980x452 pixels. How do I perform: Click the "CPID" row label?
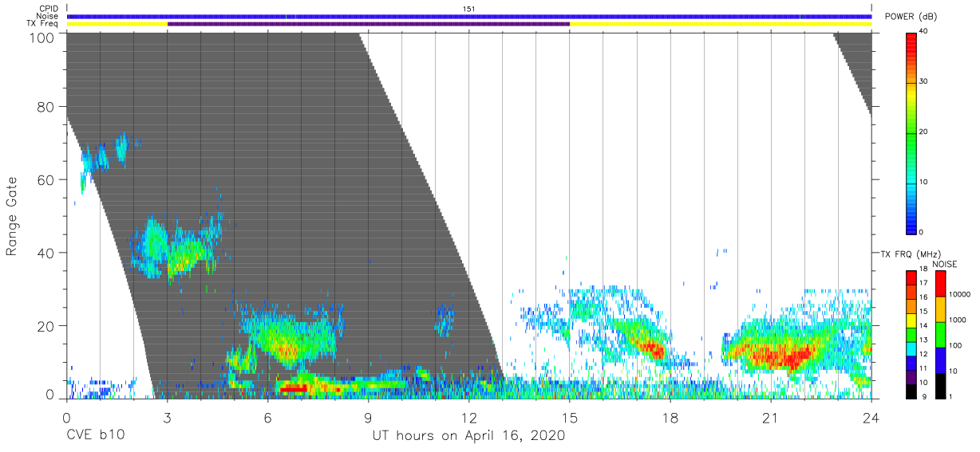pyautogui.click(x=49, y=8)
